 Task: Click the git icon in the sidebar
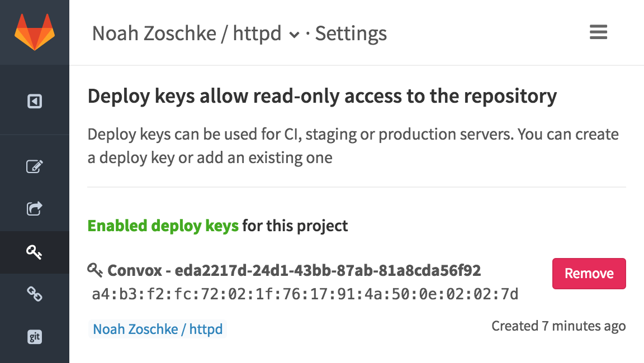(35, 337)
